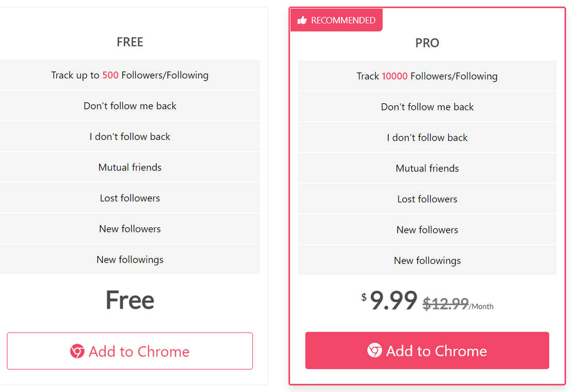Click the crossed-out $12.99 price
This screenshot has width=572, height=392.
click(x=446, y=304)
